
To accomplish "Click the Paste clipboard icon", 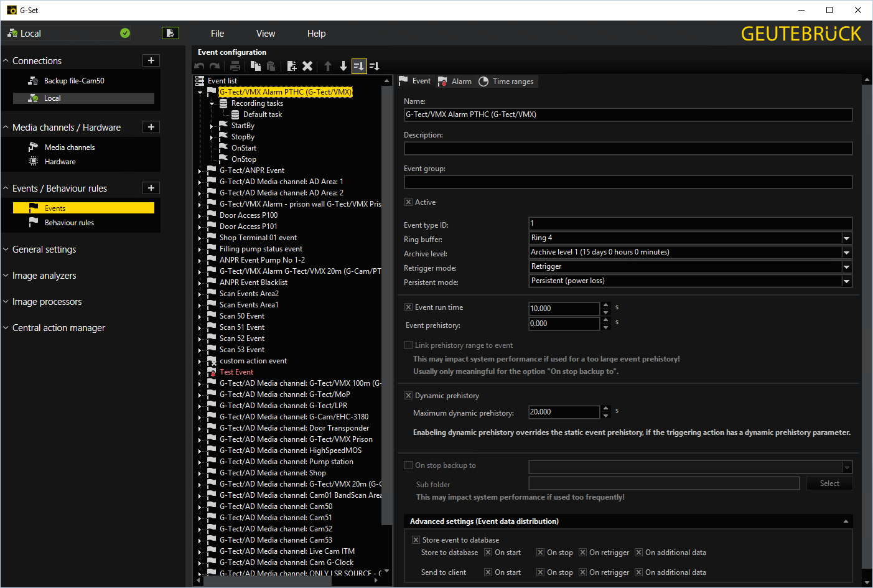I will click(271, 66).
